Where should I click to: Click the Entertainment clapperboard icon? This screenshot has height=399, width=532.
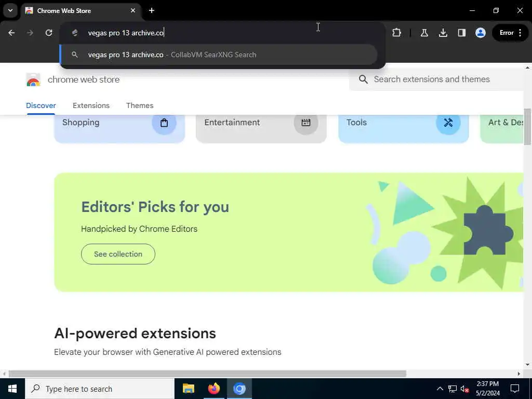305,123
